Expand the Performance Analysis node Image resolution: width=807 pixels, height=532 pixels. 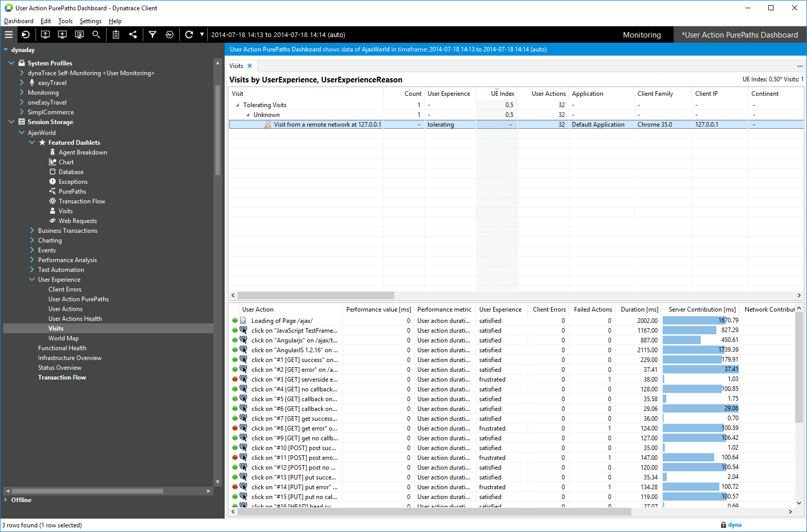(32, 260)
